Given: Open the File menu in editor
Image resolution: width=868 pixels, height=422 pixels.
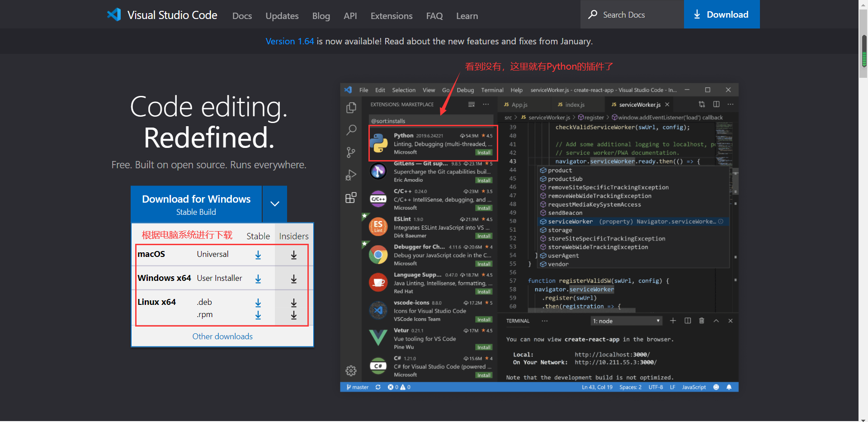Looking at the screenshot, I should click(x=364, y=90).
